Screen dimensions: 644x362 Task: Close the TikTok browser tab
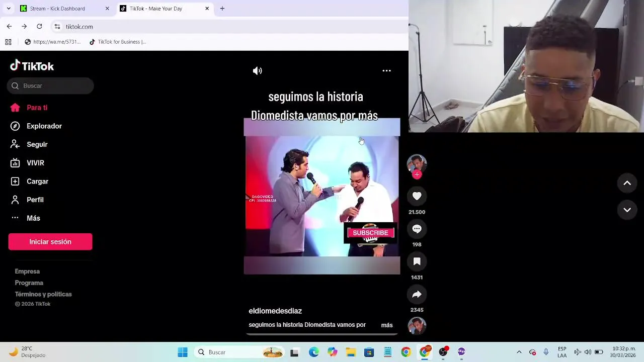coord(207,9)
